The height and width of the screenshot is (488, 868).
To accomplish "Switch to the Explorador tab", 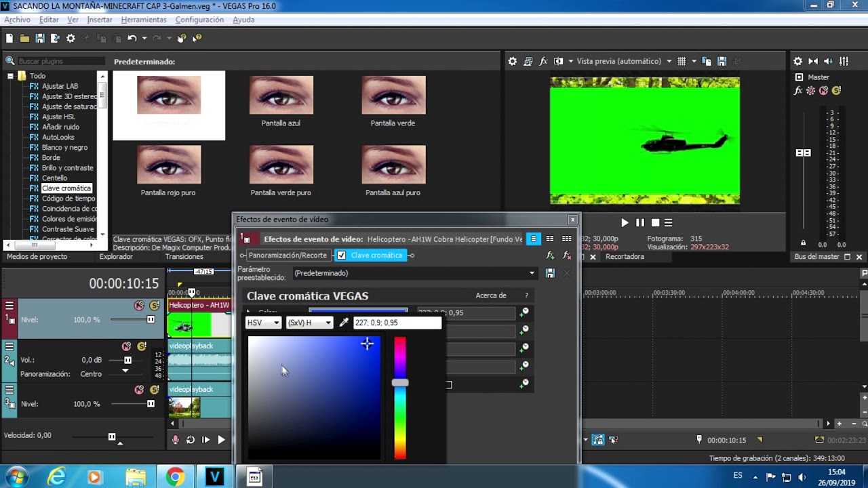I will pyautogui.click(x=116, y=257).
